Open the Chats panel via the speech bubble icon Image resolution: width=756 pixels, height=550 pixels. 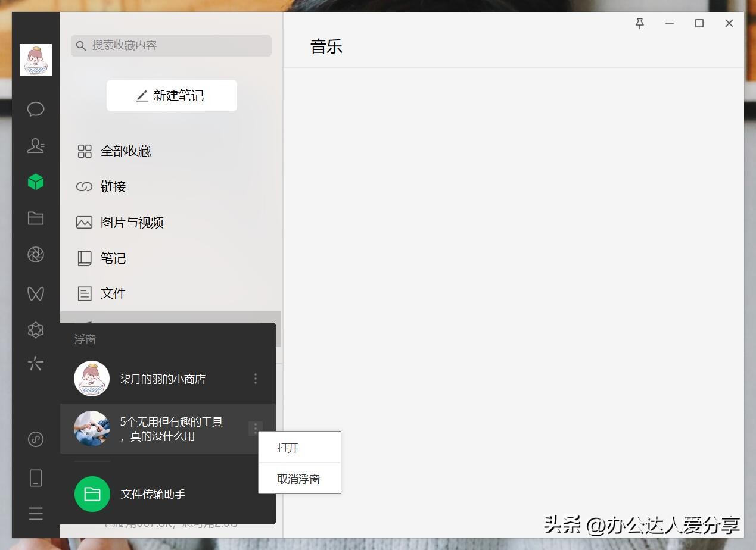coord(35,109)
